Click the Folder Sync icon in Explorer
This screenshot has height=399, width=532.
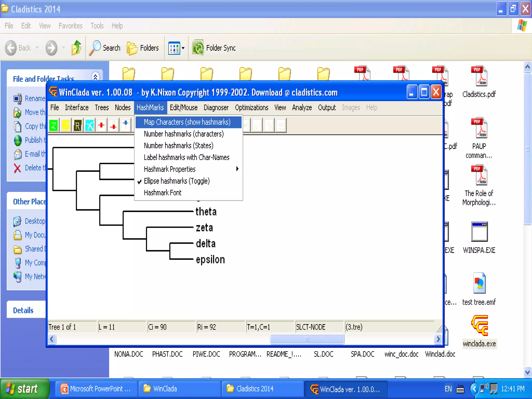(198, 48)
